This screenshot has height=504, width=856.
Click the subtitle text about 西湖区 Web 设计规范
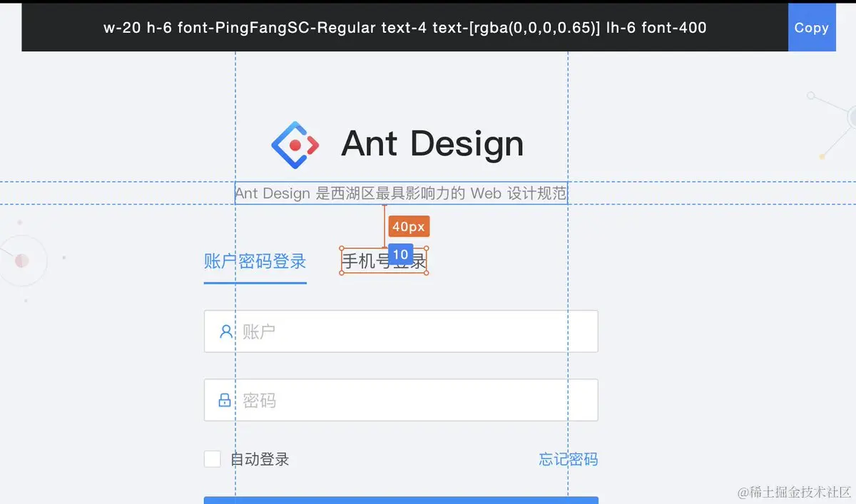[x=401, y=193]
